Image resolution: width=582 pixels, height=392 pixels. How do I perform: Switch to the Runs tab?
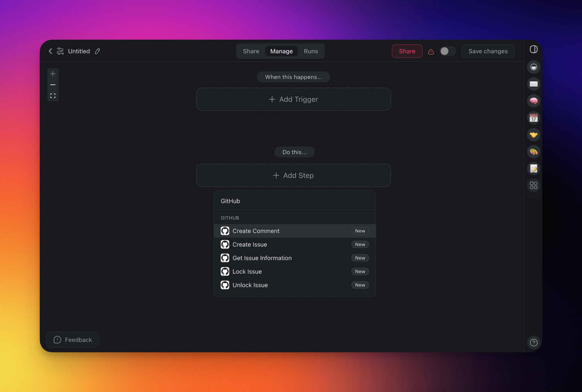click(311, 51)
